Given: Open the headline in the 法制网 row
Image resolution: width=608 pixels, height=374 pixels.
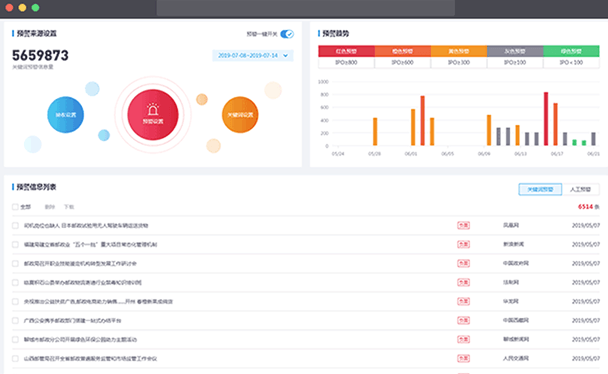Looking at the screenshot, I should coord(83,283).
